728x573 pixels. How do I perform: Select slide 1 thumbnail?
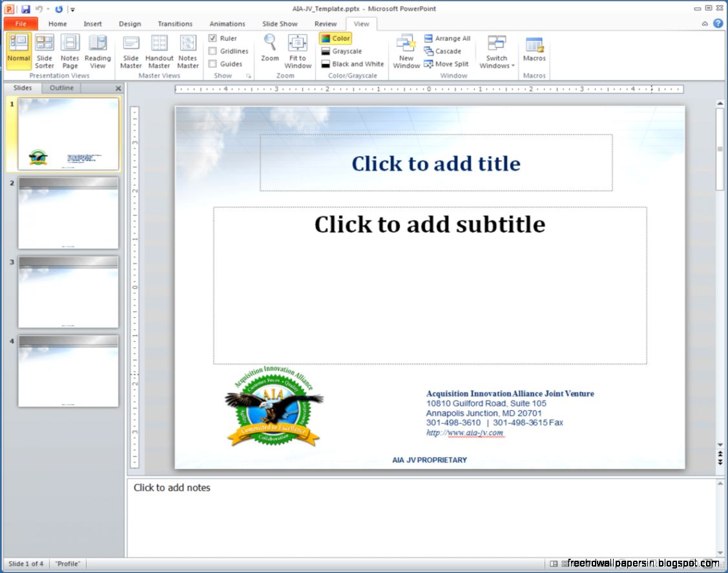[x=68, y=134]
